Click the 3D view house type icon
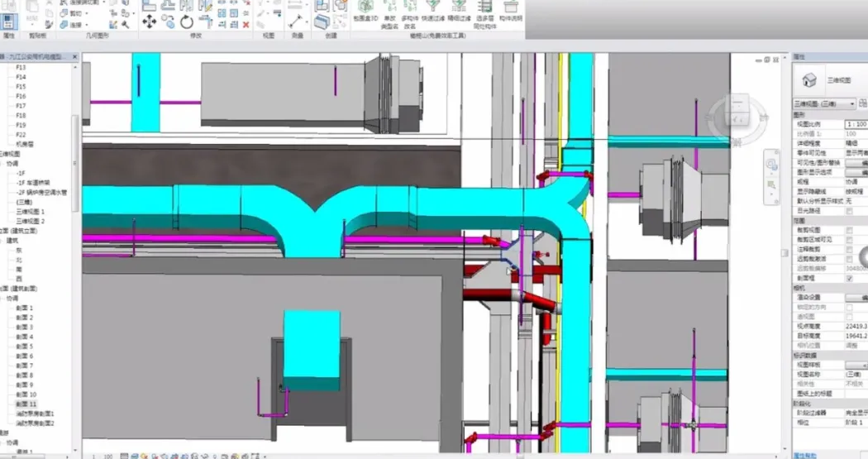Screen dimensions: 868x459 pyautogui.click(x=809, y=80)
